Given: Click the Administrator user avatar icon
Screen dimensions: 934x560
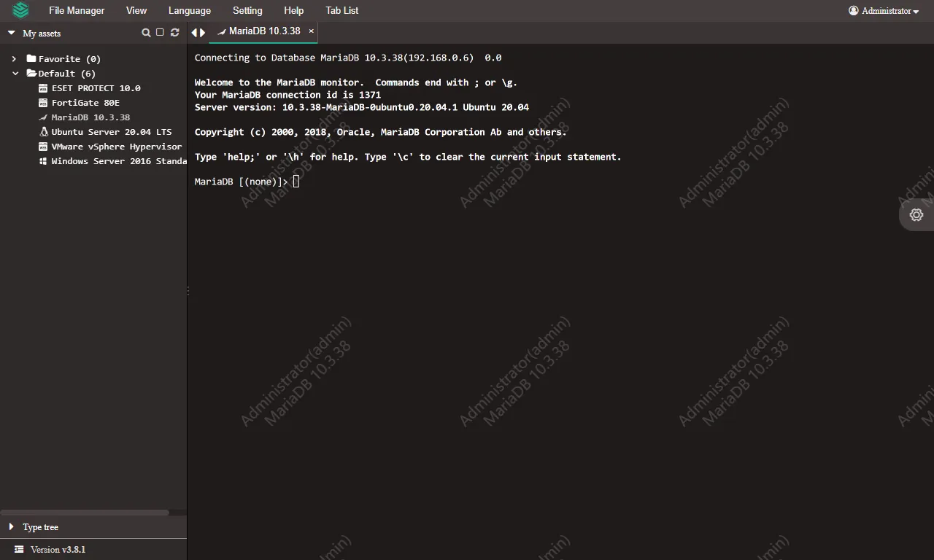Looking at the screenshot, I should pos(854,11).
